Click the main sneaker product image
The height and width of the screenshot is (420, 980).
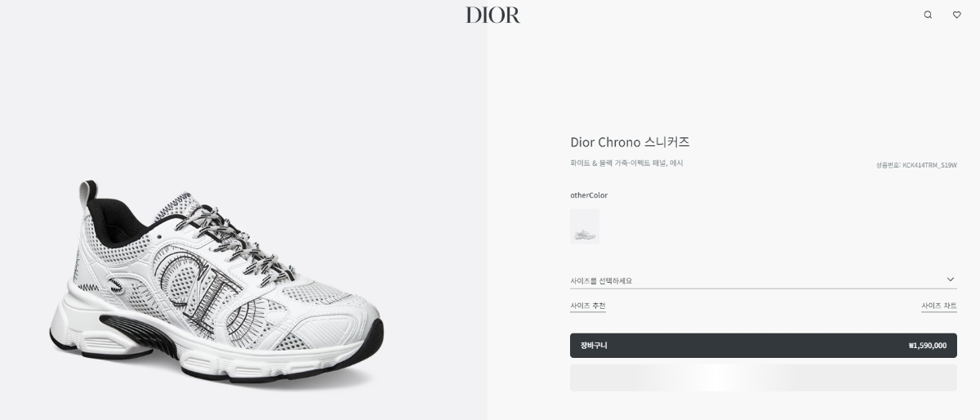tap(216, 282)
